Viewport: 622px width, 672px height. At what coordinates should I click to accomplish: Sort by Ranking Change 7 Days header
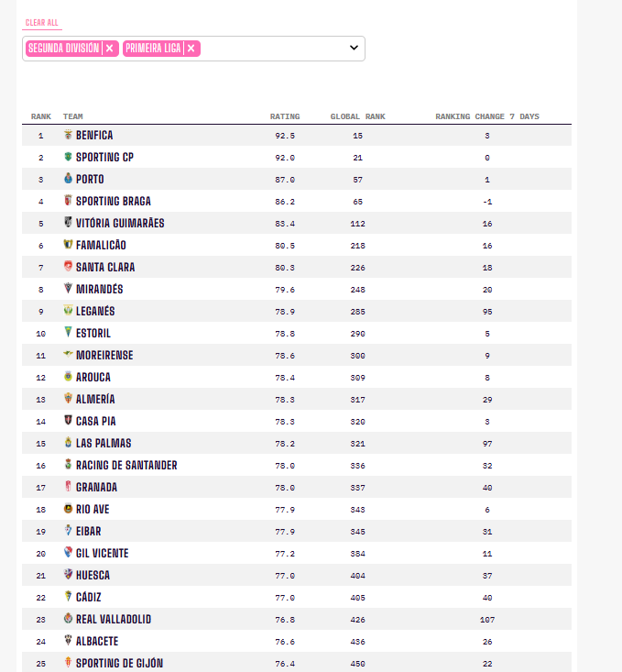(x=487, y=116)
